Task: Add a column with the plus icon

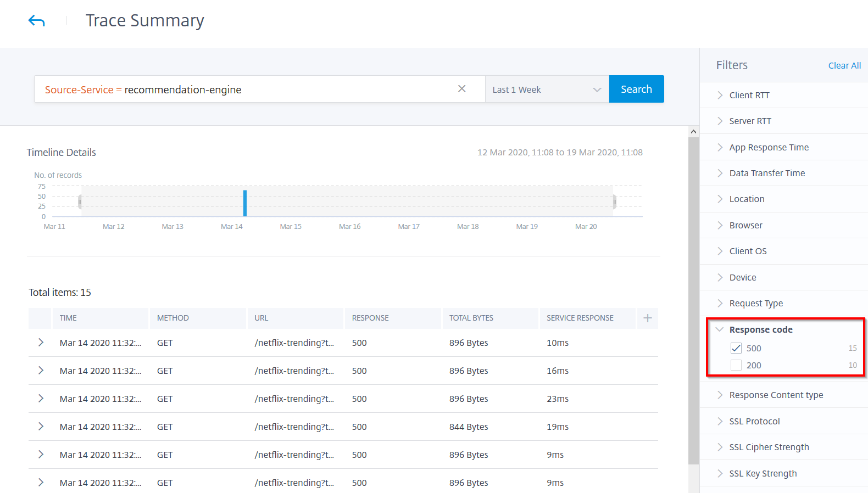Action: click(648, 318)
